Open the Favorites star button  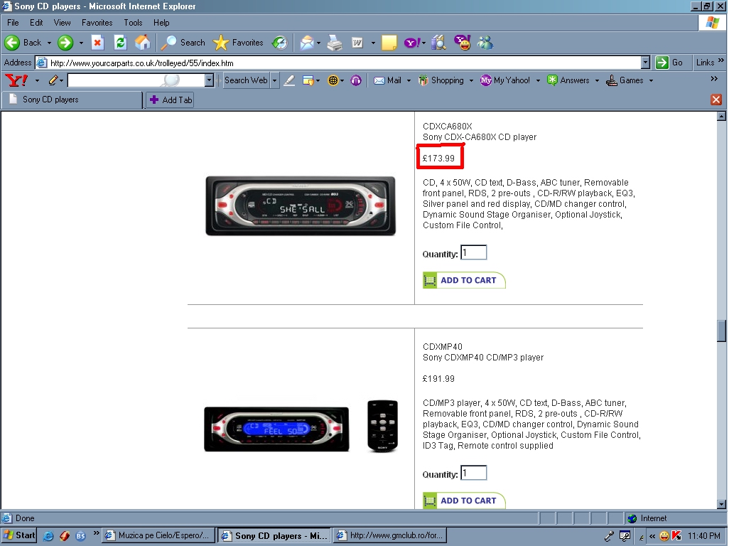coord(239,43)
